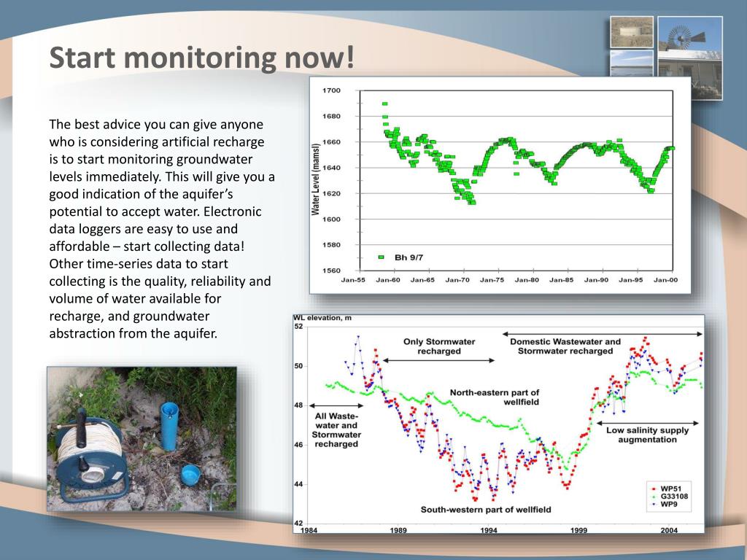Click the borehole dip meter photo

pyautogui.click(x=142, y=438)
